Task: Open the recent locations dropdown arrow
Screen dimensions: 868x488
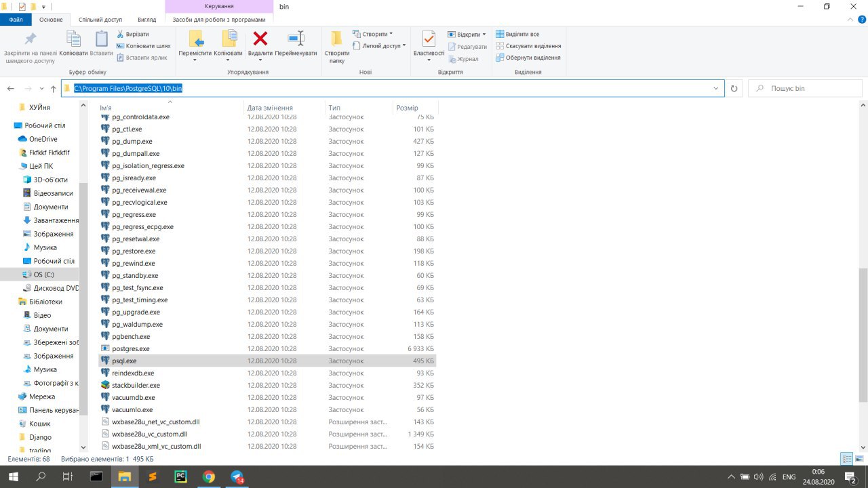Action: click(x=41, y=89)
